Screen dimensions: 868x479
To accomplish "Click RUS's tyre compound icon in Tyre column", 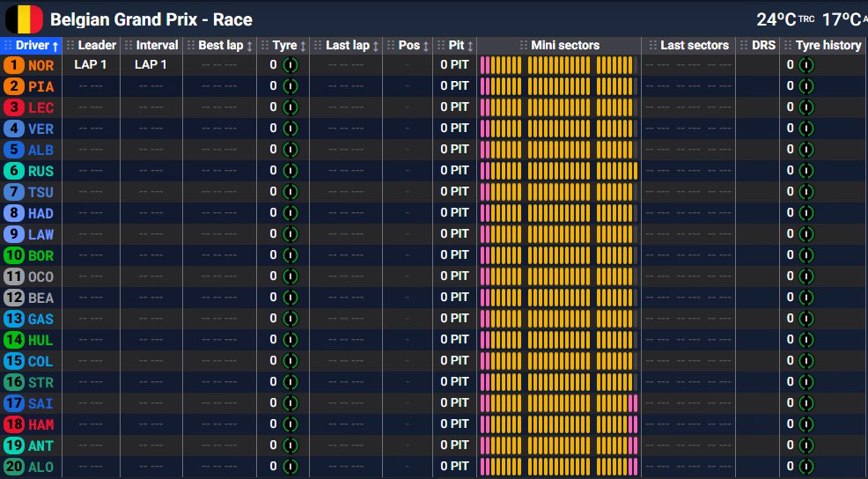I will (291, 171).
